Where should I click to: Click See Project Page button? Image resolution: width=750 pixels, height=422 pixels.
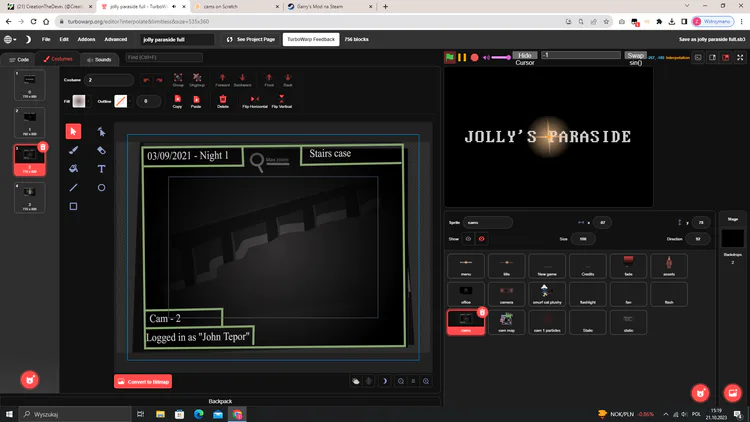coord(251,39)
